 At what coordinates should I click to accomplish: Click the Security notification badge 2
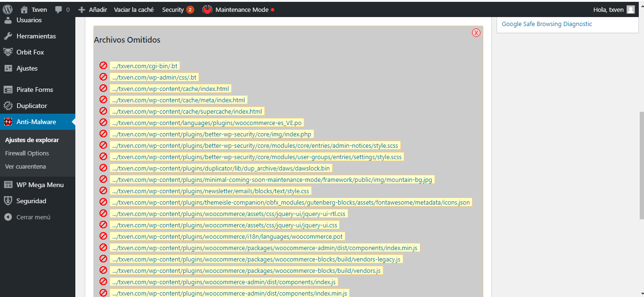click(190, 9)
